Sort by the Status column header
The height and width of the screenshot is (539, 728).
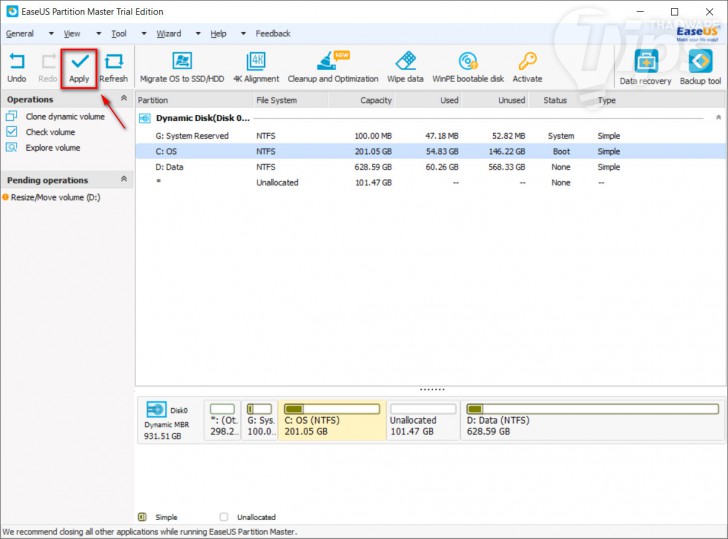pos(555,100)
